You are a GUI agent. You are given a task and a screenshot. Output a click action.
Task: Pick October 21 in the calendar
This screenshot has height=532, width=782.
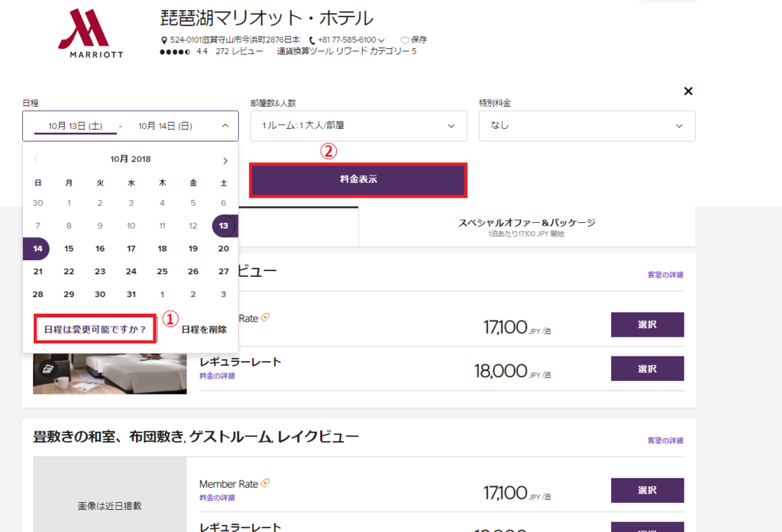pos(38,271)
